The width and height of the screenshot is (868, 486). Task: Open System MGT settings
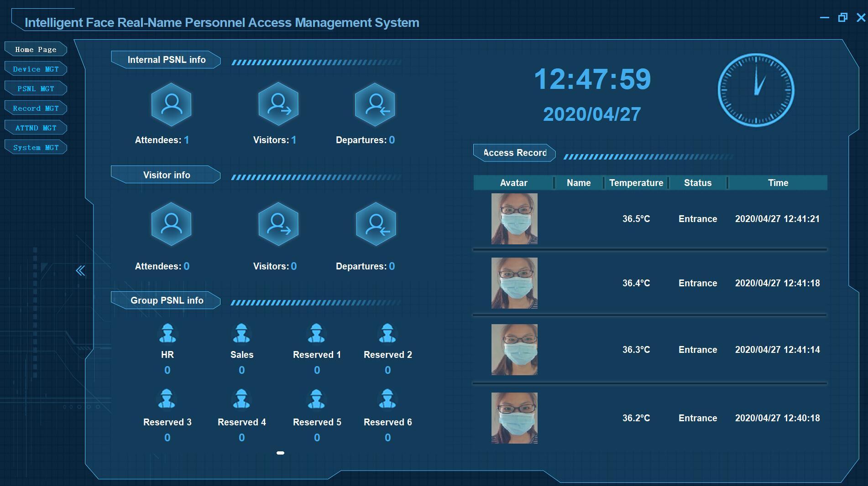(36, 148)
